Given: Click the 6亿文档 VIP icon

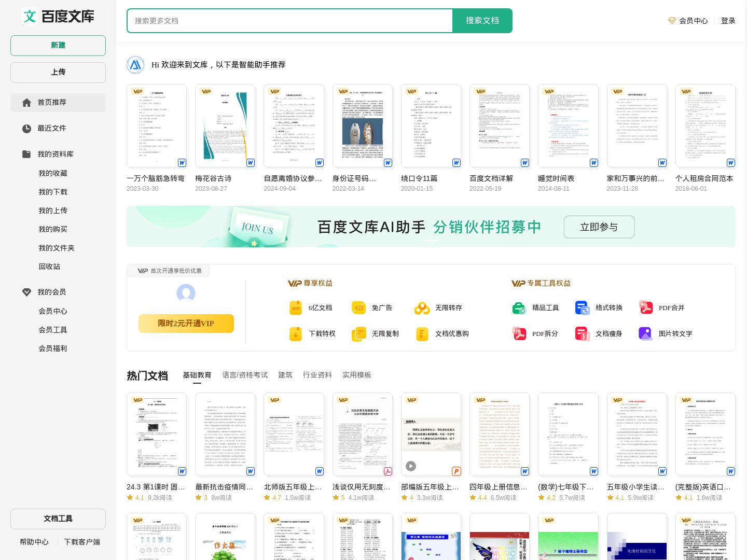Looking at the screenshot, I should coord(296,308).
